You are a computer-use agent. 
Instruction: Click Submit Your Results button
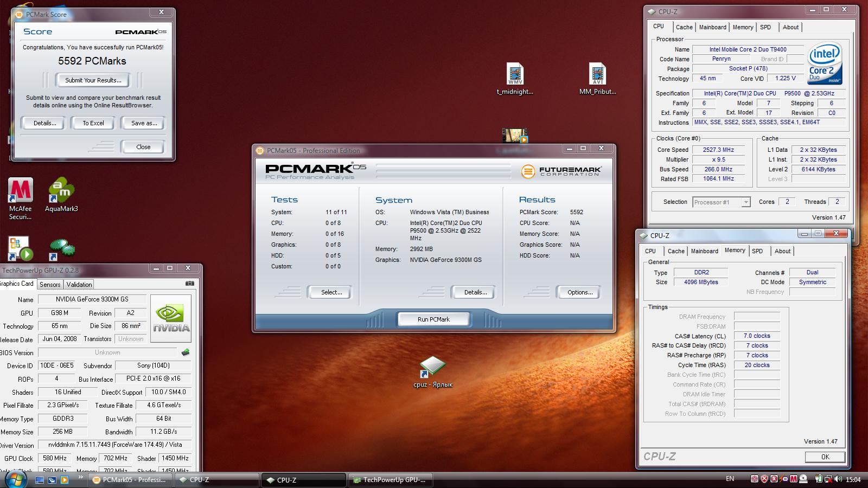(x=93, y=80)
